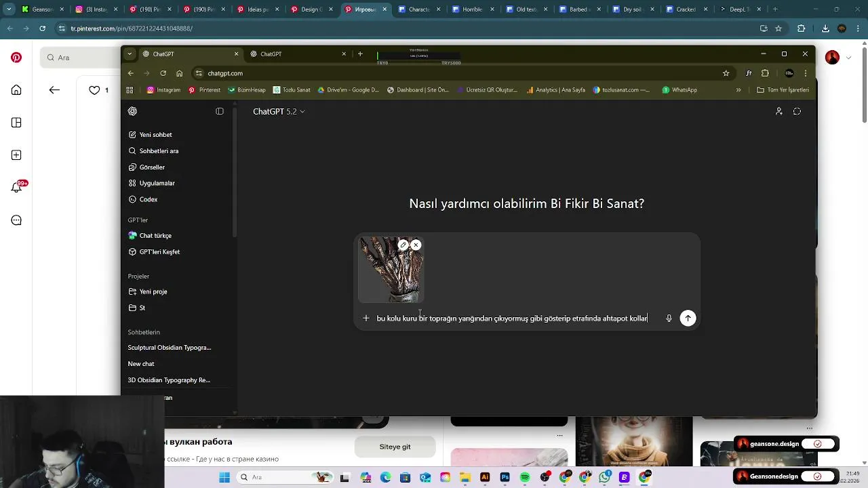Switch to the second ChatGPT tab
The height and width of the screenshot is (488, 868).
pyautogui.click(x=298, y=54)
